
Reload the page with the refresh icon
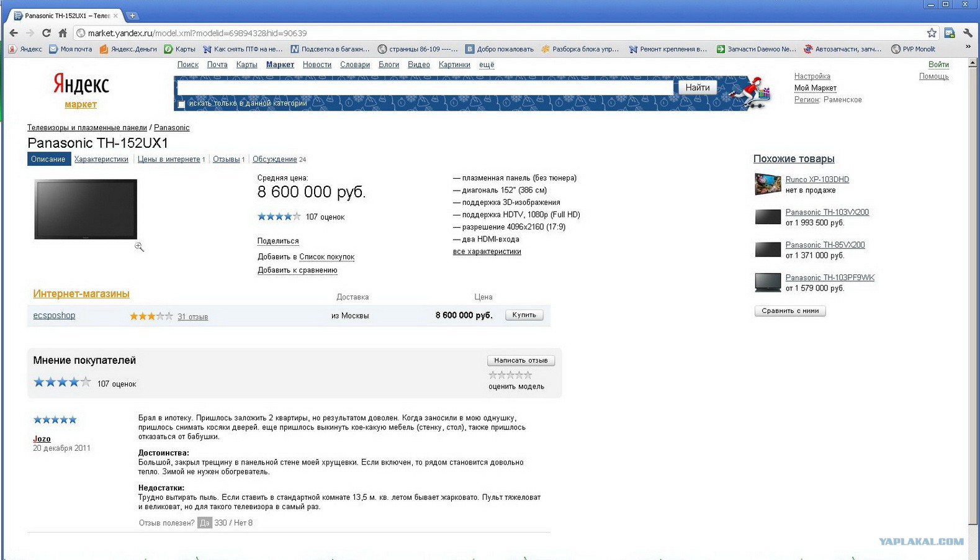click(47, 33)
